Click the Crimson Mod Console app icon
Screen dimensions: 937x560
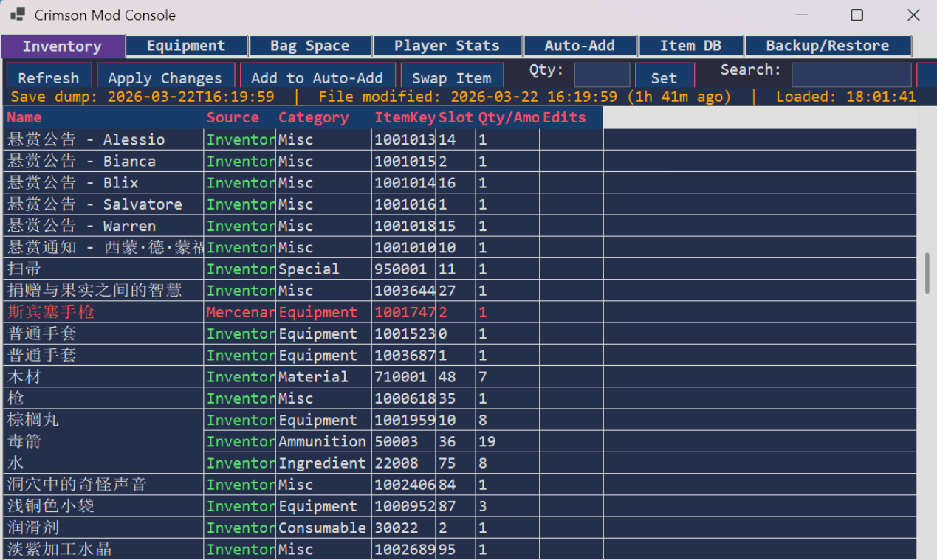coord(18,15)
